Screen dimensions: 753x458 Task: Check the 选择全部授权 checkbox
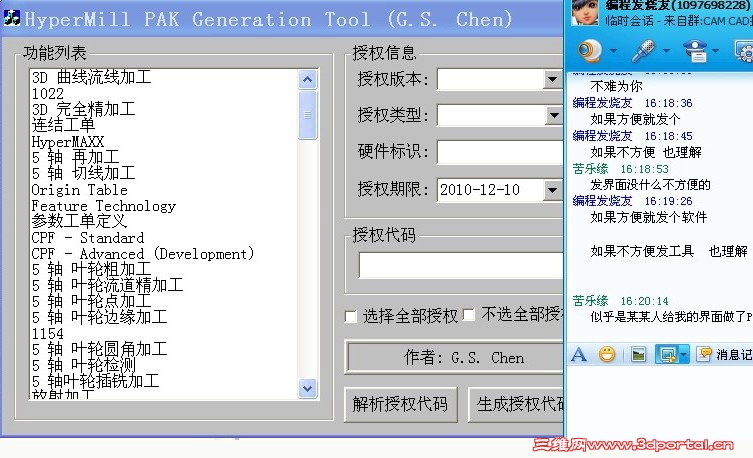[351, 317]
